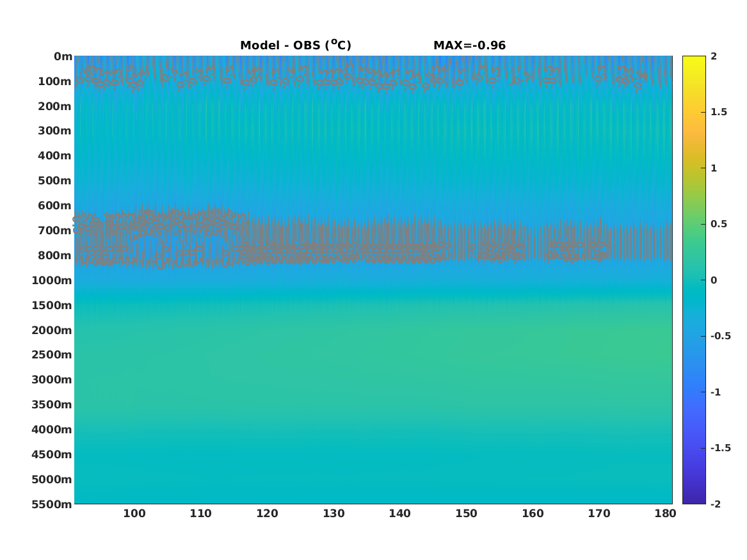This screenshot has height=560, width=747.
Task: Click depth axis label '1000m'
Action: 52,280
